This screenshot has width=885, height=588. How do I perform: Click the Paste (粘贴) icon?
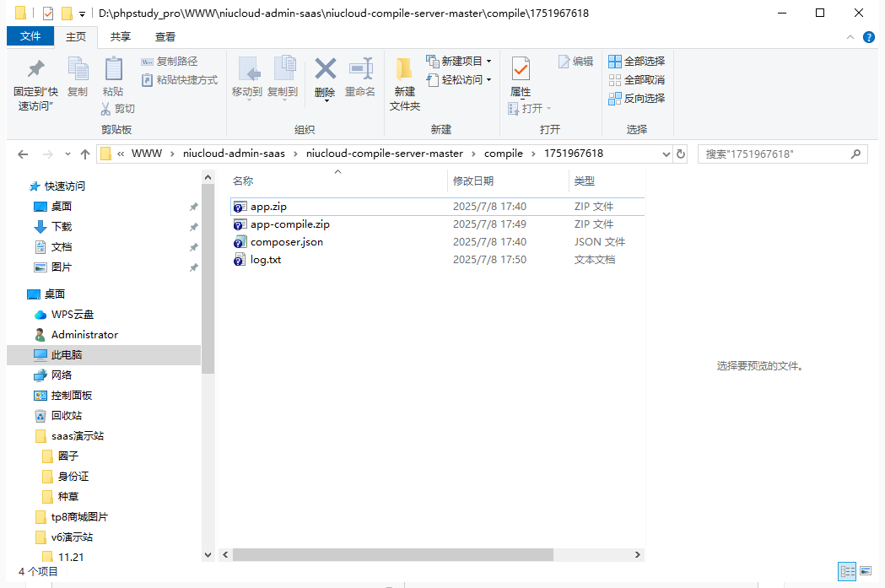[x=112, y=71]
